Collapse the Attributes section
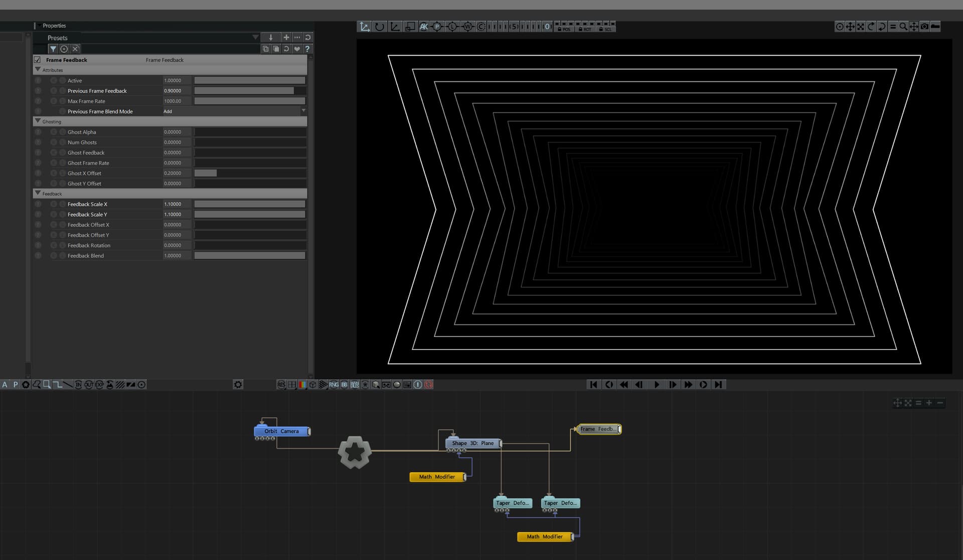The image size is (963, 560). (x=38, y=69)
